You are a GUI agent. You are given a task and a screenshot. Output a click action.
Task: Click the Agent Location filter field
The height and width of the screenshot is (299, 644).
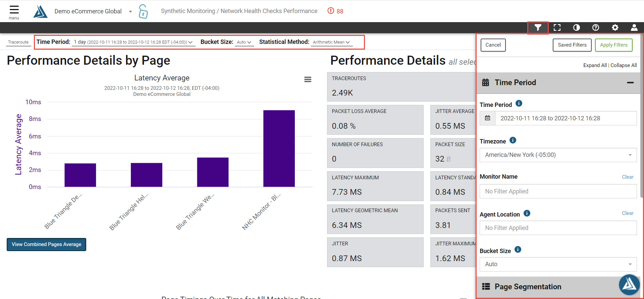(x=558, y=228)
